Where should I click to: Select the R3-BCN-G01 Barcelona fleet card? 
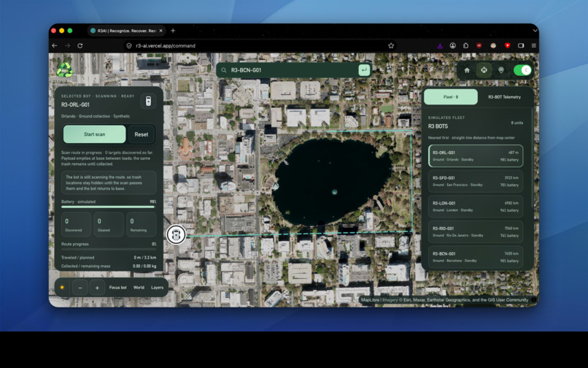(476, 257)
